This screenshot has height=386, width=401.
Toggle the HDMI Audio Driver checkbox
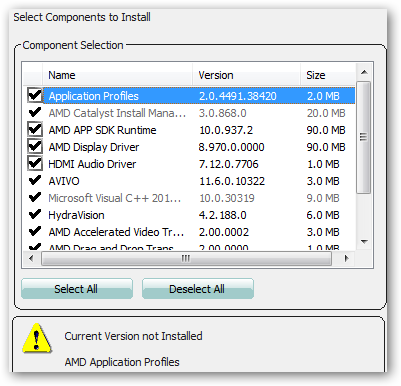pos(35,164)
